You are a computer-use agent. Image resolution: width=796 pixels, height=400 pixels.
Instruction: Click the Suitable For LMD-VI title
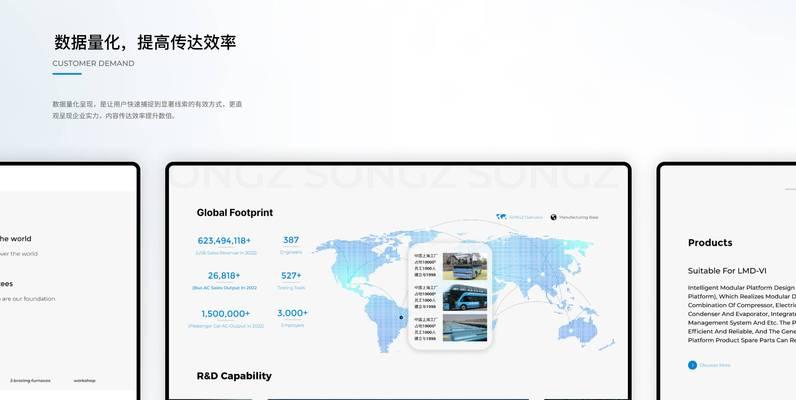point(727,271)
